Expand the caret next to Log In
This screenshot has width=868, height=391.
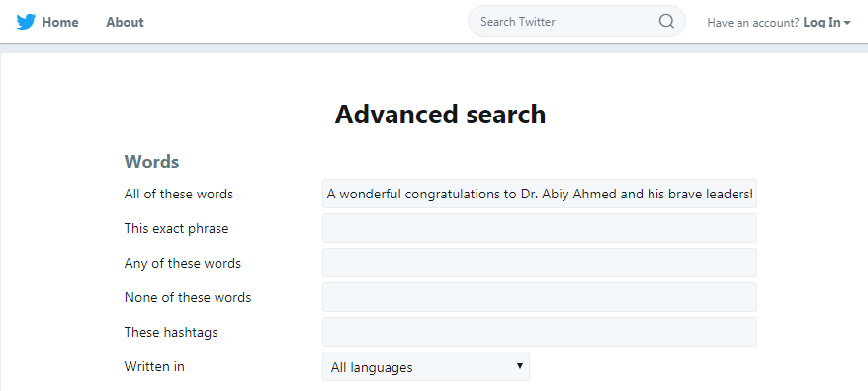point(847,23)
